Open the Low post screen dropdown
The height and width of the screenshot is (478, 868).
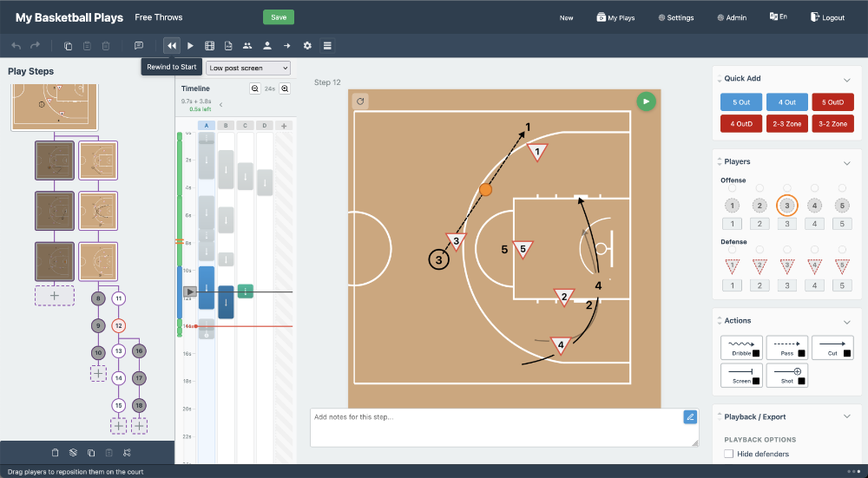click(248, 68)
